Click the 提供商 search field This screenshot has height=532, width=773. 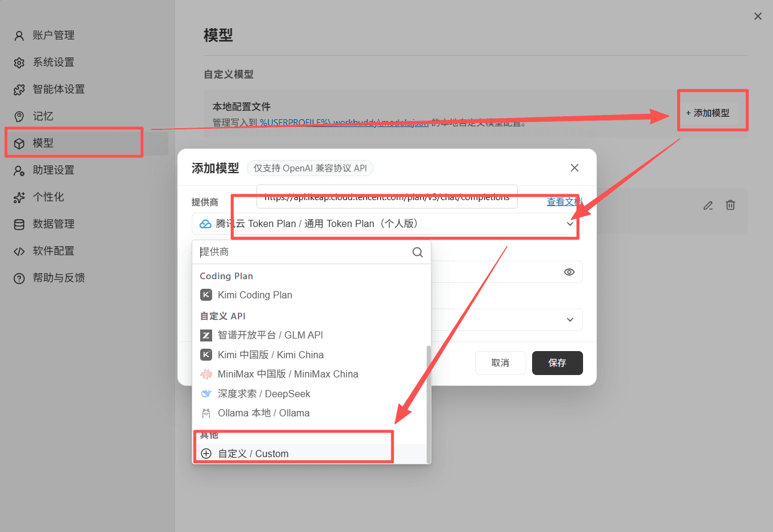tap(303, 252)
